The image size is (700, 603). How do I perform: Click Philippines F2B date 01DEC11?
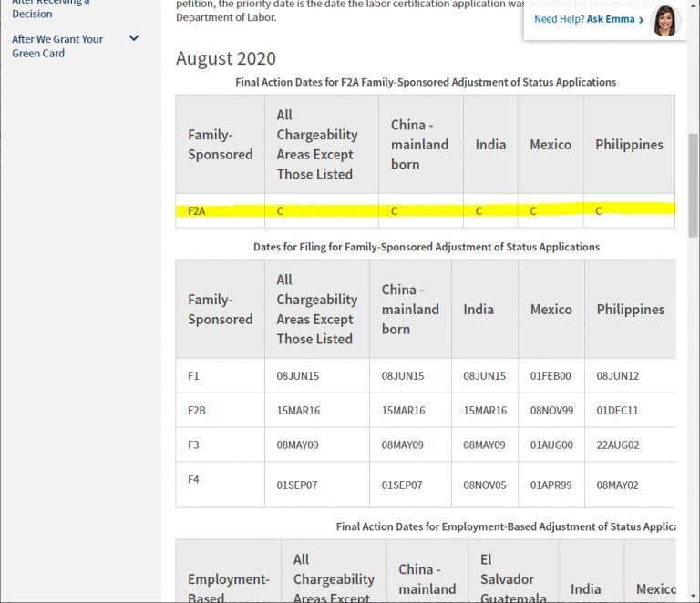[x=617, y=410]
